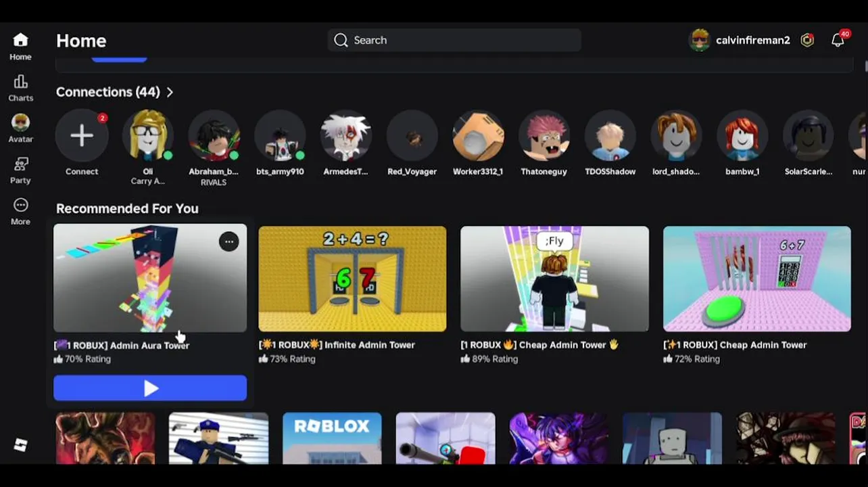868x487 pixels.
Task: Open the More sidebar menu
Action: [x=20, y=211]
